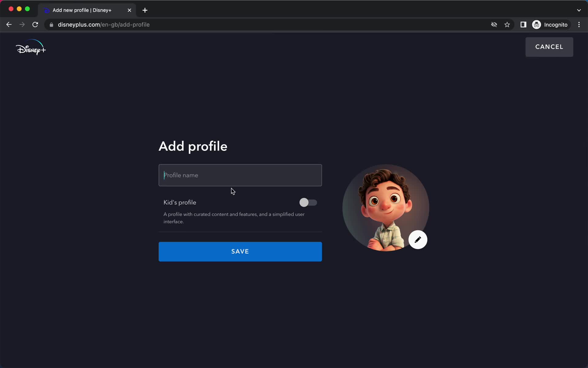Open Chrome three-dot menu

click(x=579, y=25)
